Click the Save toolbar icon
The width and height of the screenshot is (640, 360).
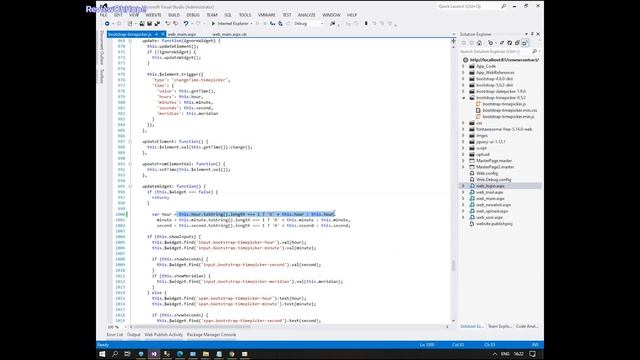click(x=149, y=24)
